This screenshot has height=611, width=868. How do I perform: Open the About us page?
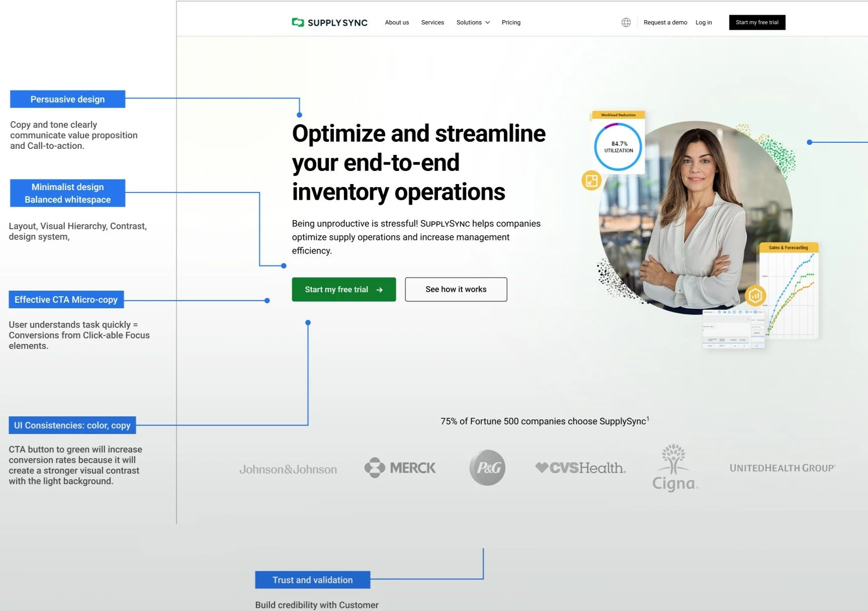[397, 23]
